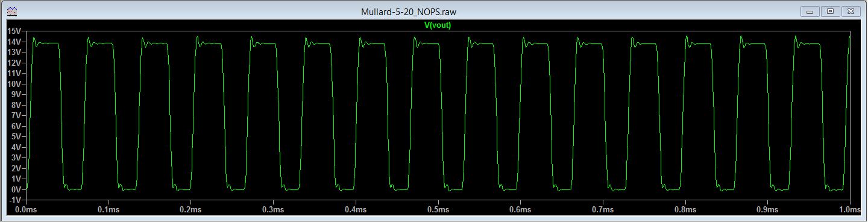Image resolution: width=868 pixels, height=222 pixels.
Task: Minimize the waveform window
Action: 810,11
